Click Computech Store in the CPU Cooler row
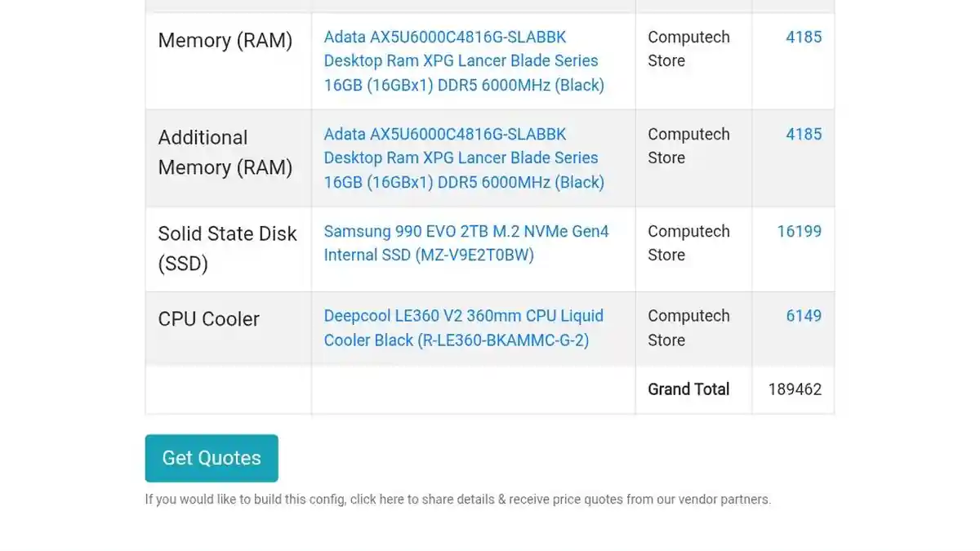 (x=688, y=328)
